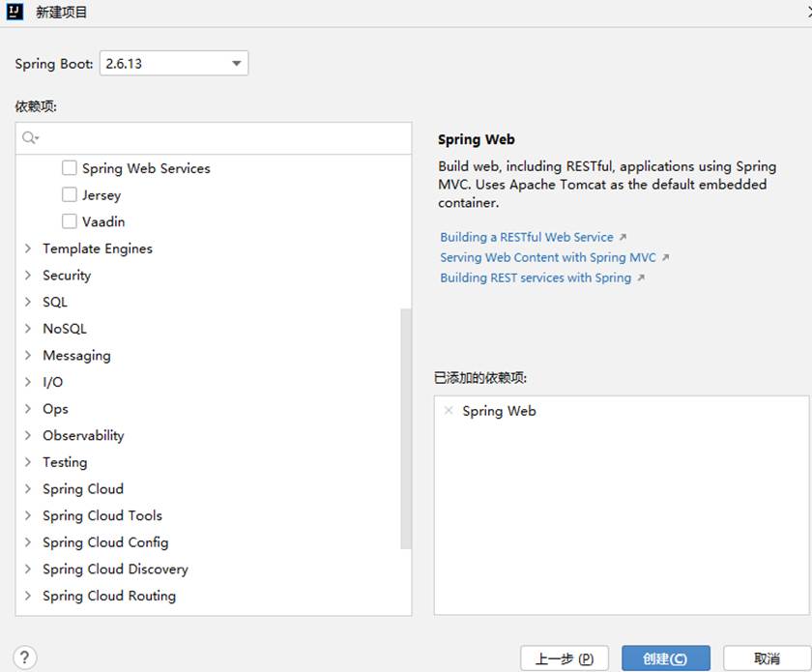Check the Jersey checkbox
The height and width of the screenshot is (672, 812).
[x=70, y=194]
